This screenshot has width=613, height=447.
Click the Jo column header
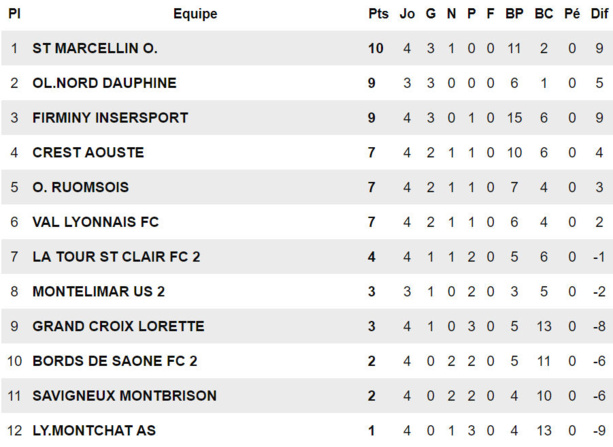pos(407,14)
